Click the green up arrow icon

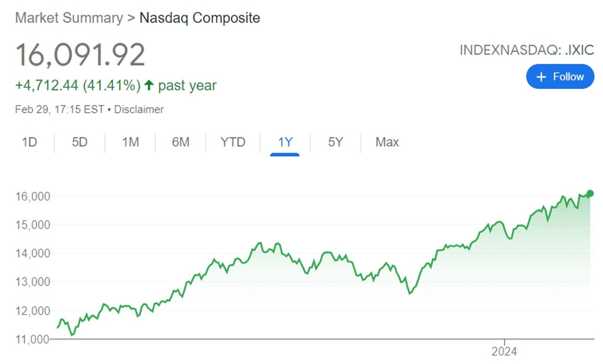(149, 86)
